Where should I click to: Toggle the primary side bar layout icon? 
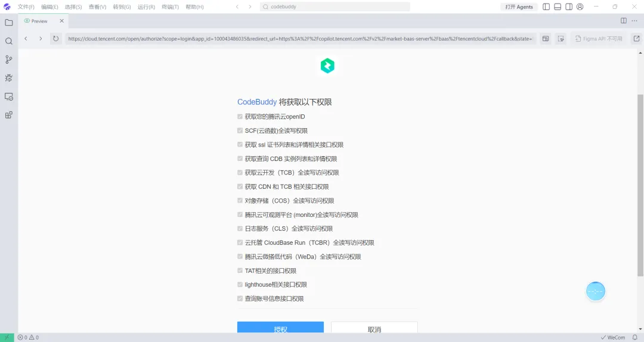coord(546,7)
